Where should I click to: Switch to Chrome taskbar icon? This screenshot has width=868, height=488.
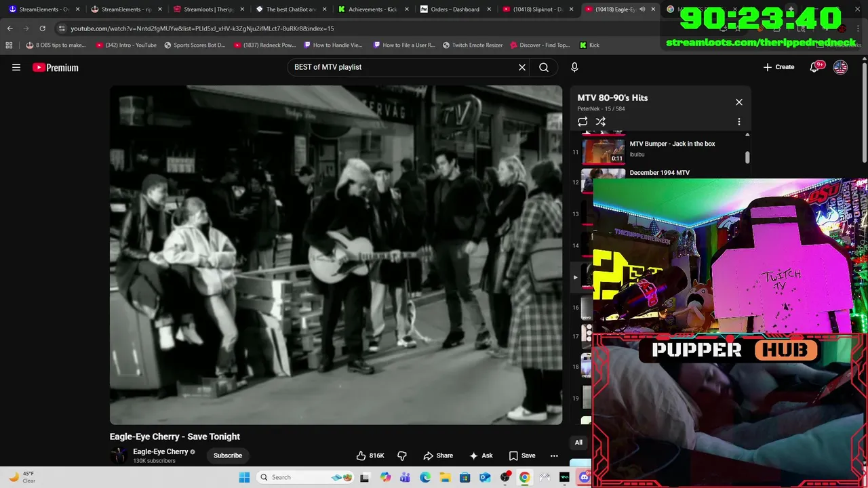point(525,477)
